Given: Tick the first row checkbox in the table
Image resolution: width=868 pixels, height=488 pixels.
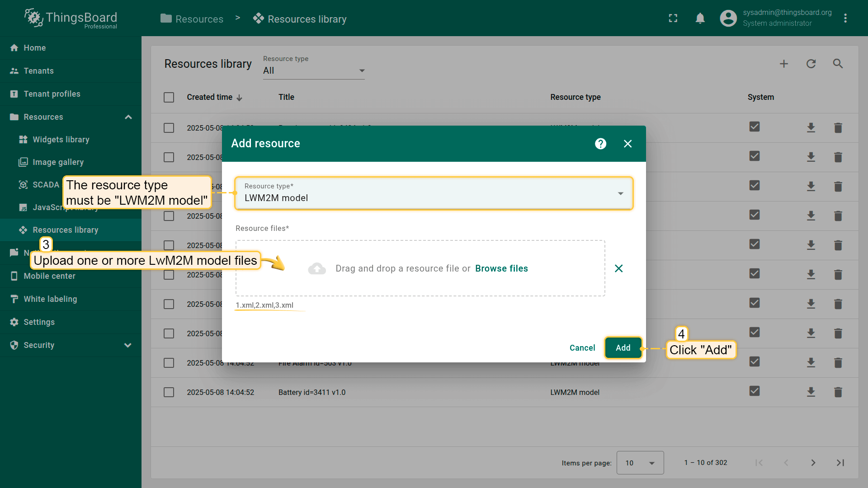Looking at the screenshot, I should [169, 128].
